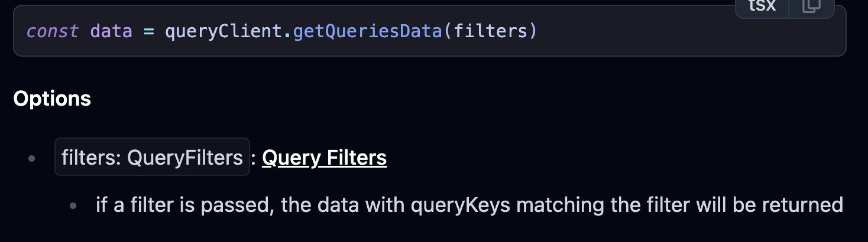
Task: Click the 'const' keyword in the code
Action: [x=53, y=31]
